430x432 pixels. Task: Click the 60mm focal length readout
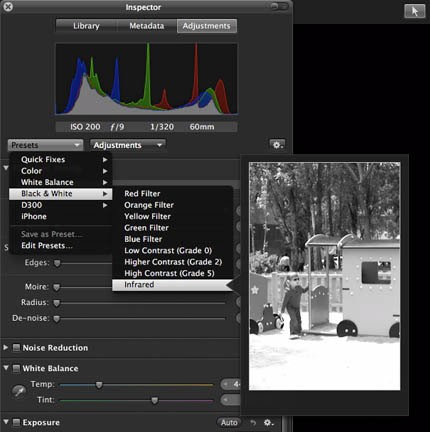tap(202, 127)
